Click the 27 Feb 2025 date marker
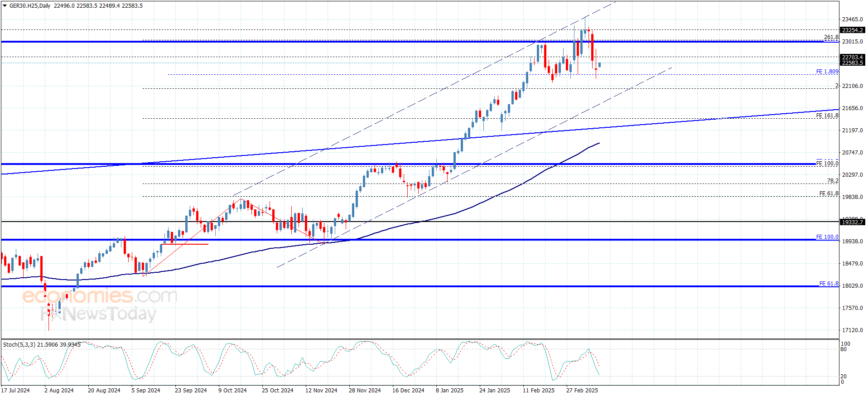Screen dimensions: 868x396 582,390
